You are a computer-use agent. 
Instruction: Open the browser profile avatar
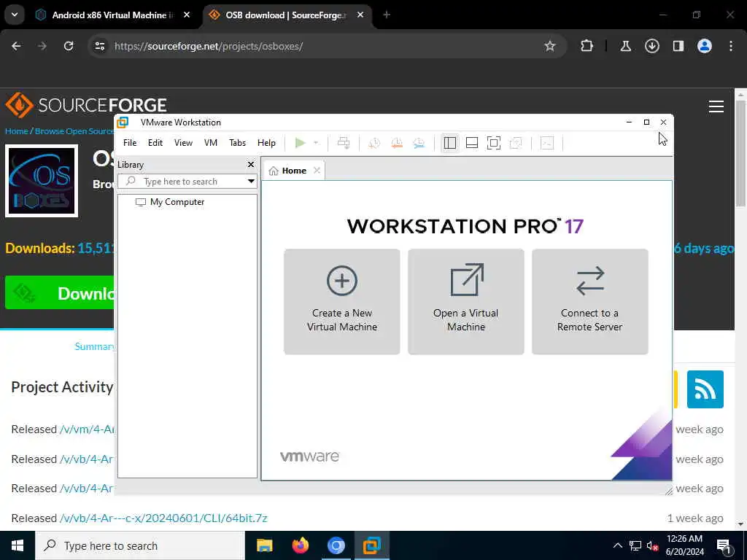(704, 46)
